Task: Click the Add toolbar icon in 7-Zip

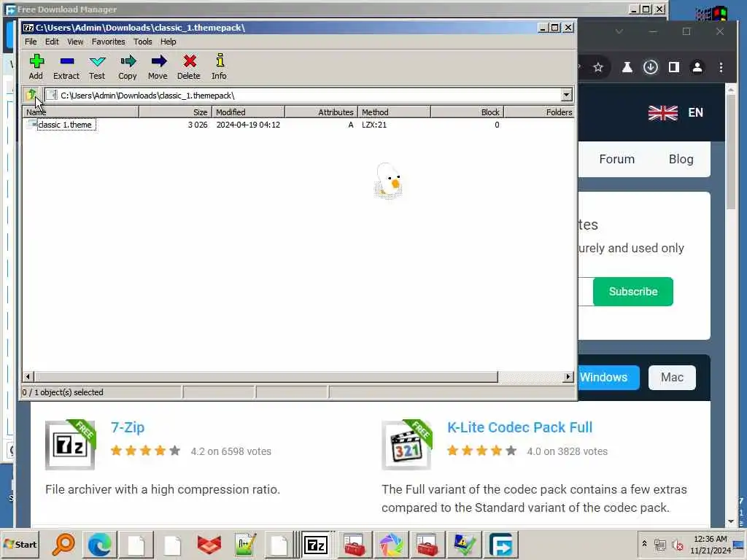Action: (x=36, y=66)
